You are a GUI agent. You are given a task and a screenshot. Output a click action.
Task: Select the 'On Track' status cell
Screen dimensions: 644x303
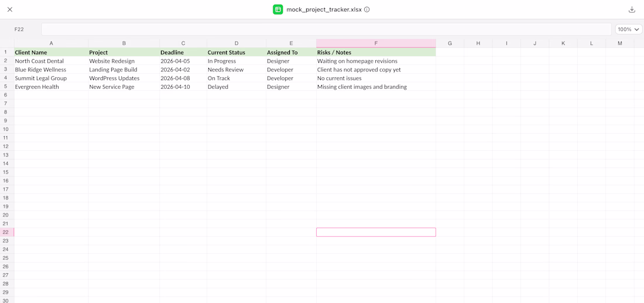coord(237,78)
